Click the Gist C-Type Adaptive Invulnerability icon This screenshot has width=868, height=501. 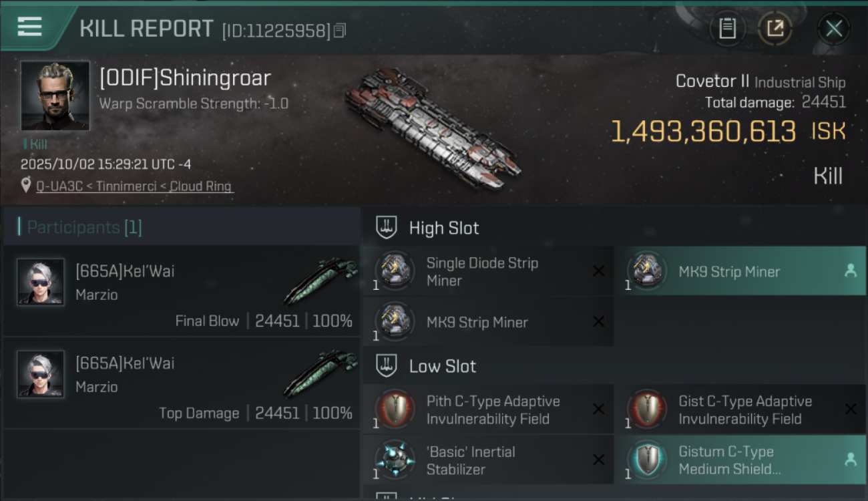(x=646, y=409)
